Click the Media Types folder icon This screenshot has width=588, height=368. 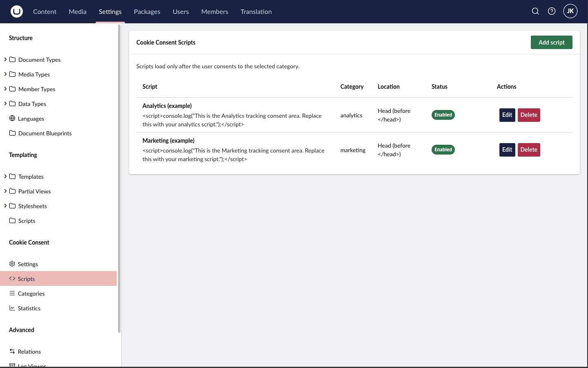point(12,74)
